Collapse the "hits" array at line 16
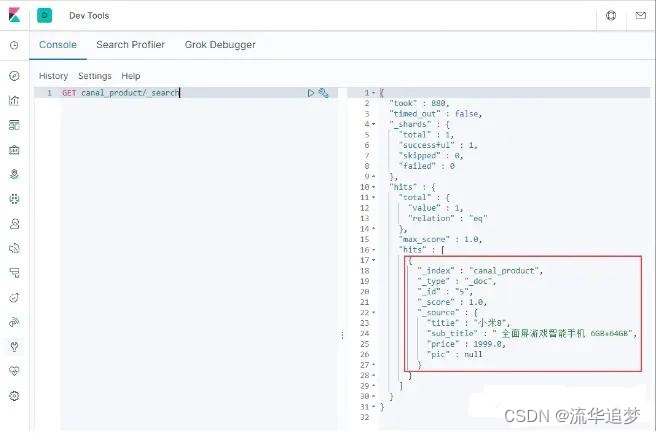The image size is (656, 434). (374, 250)
